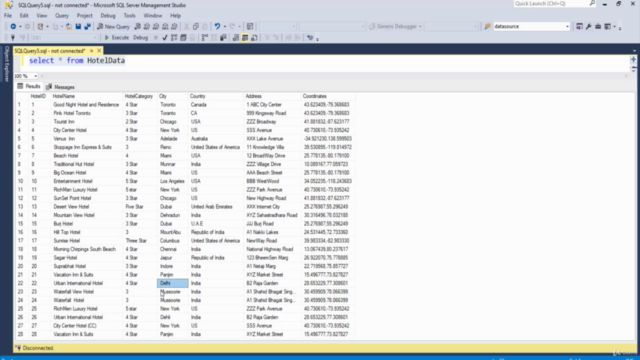Open the File menu
Screen dimensions: 640x360
tap(8, 16)
